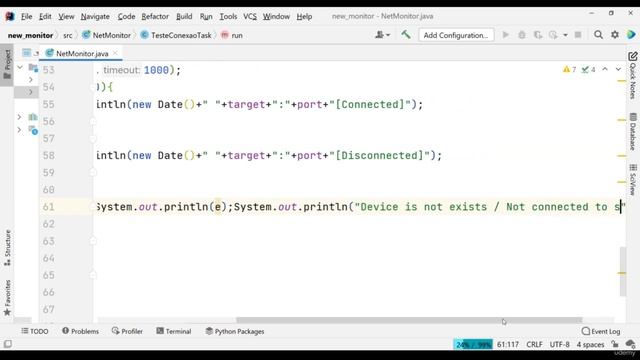640x360 pixels.
Task: Open the File menu
Action: tap(27, 16)
